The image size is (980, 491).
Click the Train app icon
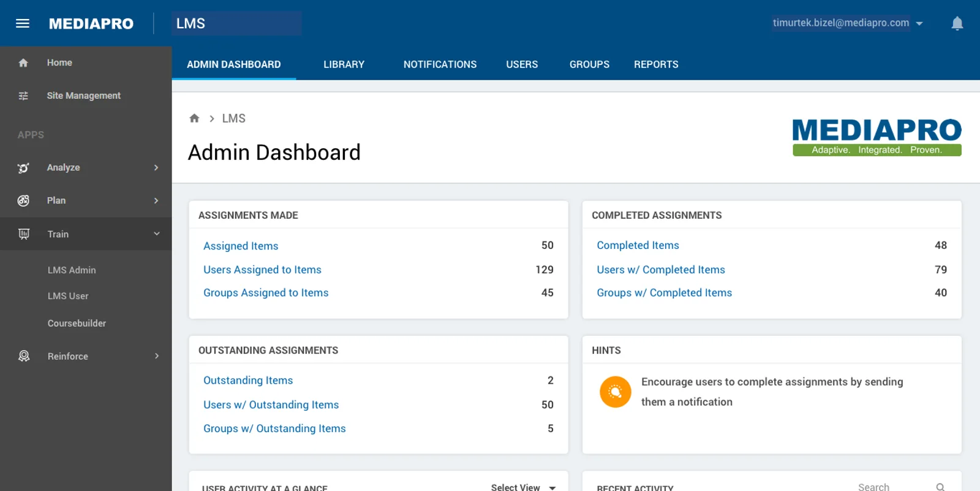point(24,234)
